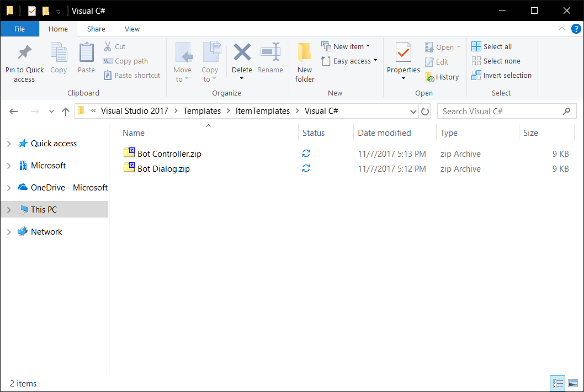
Task: Open the File menu tab
Action: 20,29
